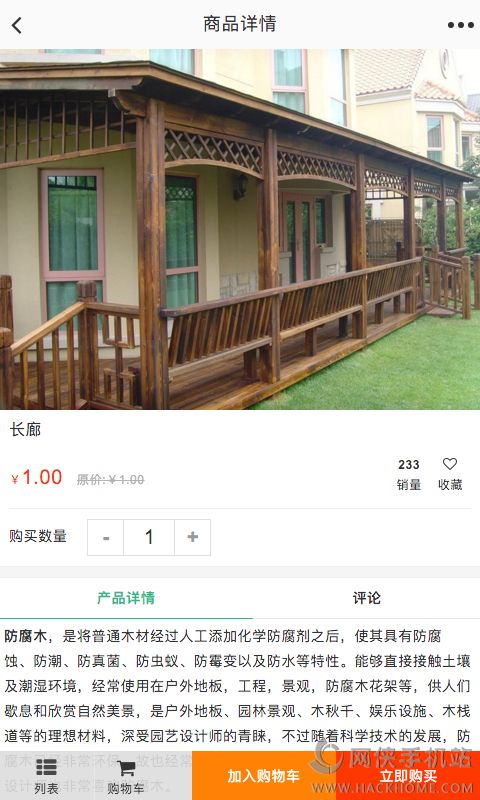The height and width of the screenshot is (800, 480).
Task: Tap the 列表 label in bottom bar
Action: point(46,789)
